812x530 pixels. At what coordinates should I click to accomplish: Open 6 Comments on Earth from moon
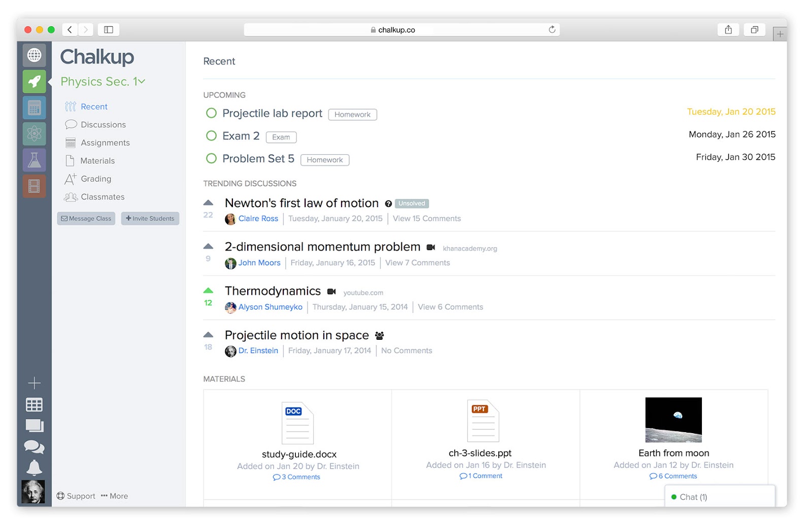673,476
